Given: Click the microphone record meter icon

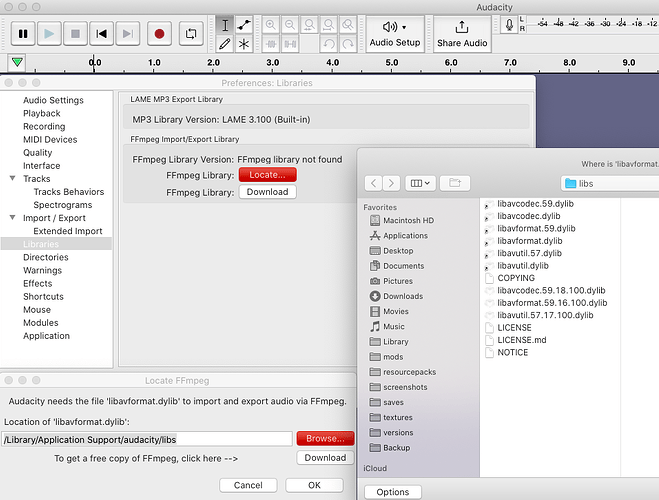Looking at the screenshot, I should [509, 25].
